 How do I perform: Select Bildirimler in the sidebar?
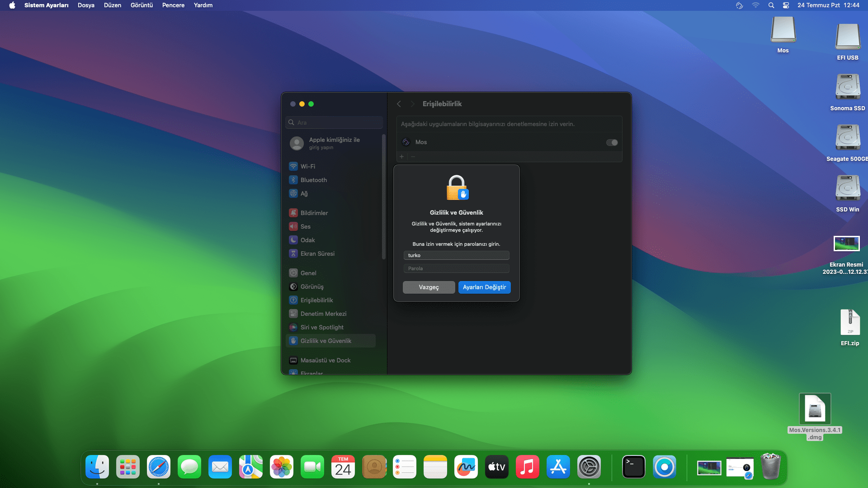point(314,213)
